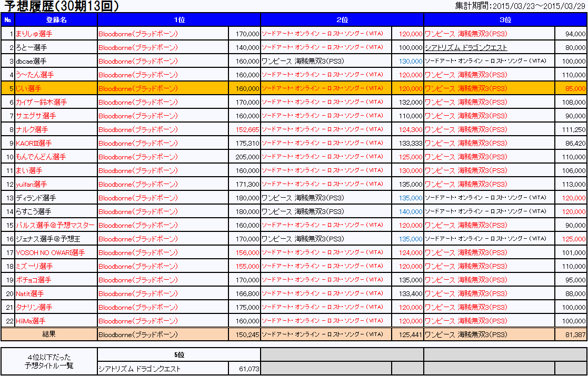Image resolution: width=588 pixels, height=376 pixels.
Task: Click the 156,000 value
Action: pos(247,253)
